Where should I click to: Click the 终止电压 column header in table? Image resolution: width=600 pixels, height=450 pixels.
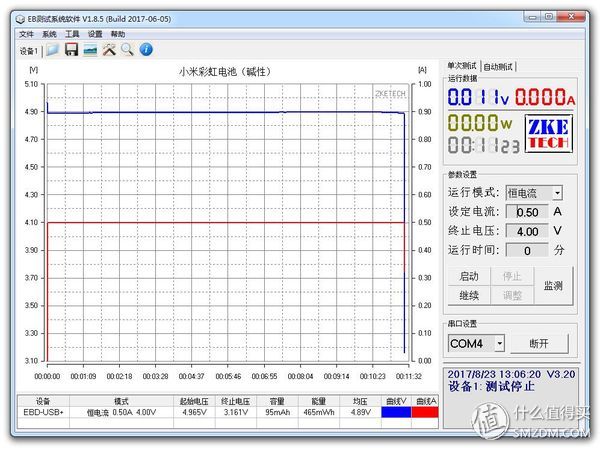coord(235,401)
